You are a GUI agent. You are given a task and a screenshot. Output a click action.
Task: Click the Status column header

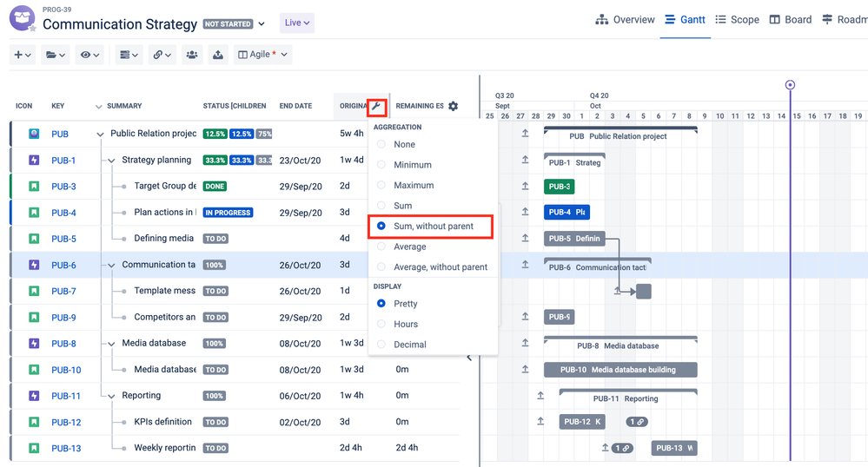235,106
